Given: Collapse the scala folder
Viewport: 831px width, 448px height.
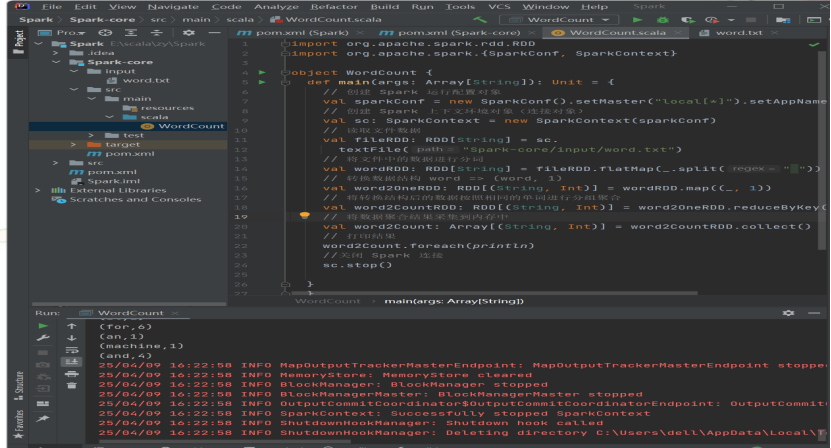Looking at the screenshot, I should pyautogui.click(x=110, y=117).
